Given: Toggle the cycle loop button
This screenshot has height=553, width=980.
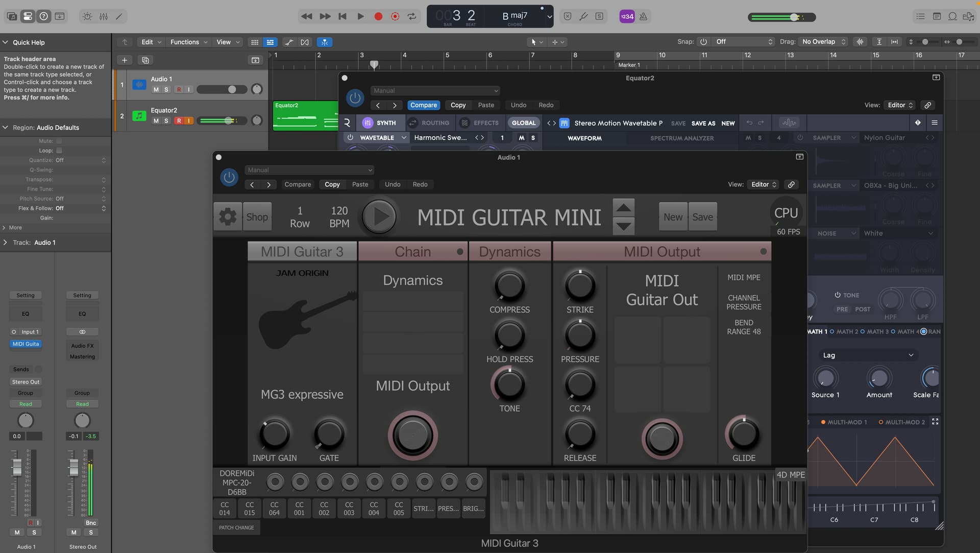Looking at the screenshot, I should [x=411, y=16].
